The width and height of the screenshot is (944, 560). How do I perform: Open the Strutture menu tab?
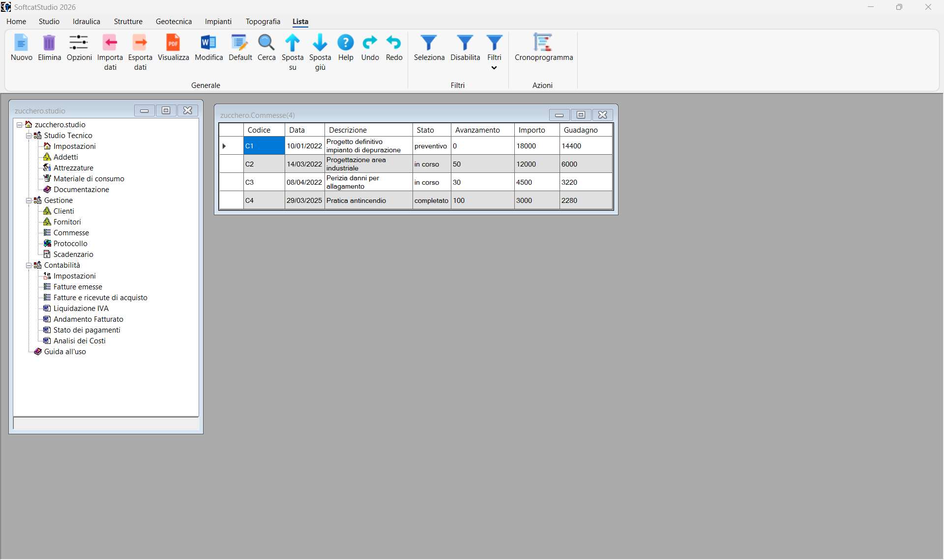click(128, 22)
